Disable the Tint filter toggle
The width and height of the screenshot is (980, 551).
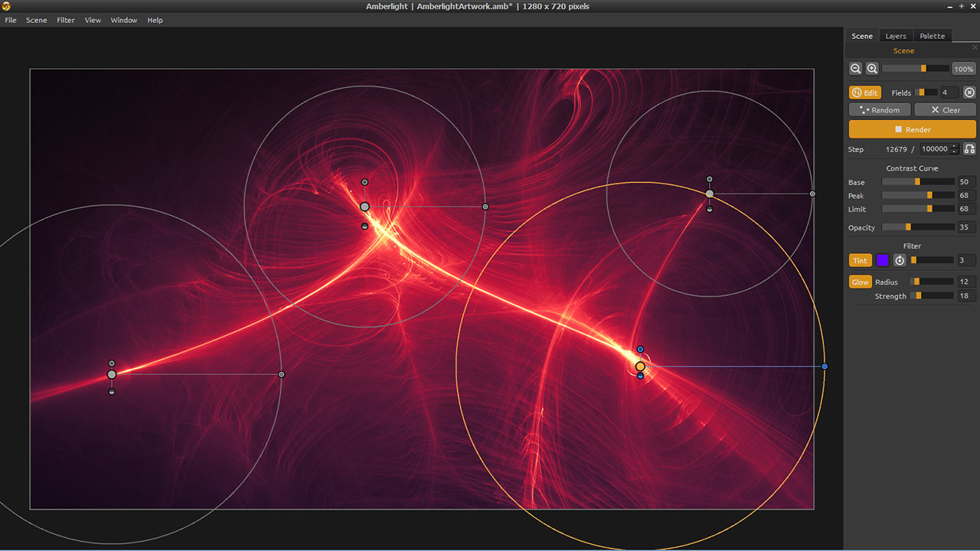point(861,260)
